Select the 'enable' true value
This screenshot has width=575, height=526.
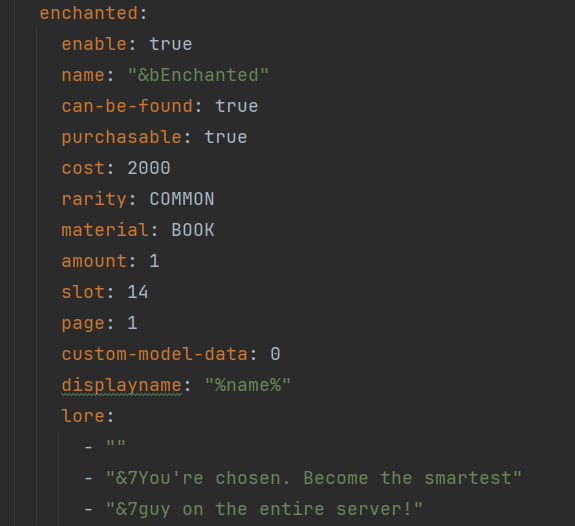tap(171, 44)
